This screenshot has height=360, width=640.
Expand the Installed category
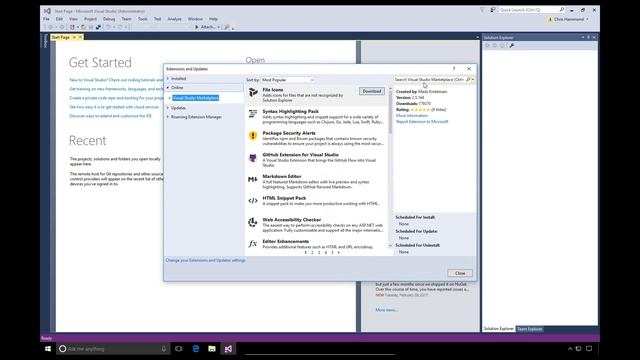pos(168,78)
